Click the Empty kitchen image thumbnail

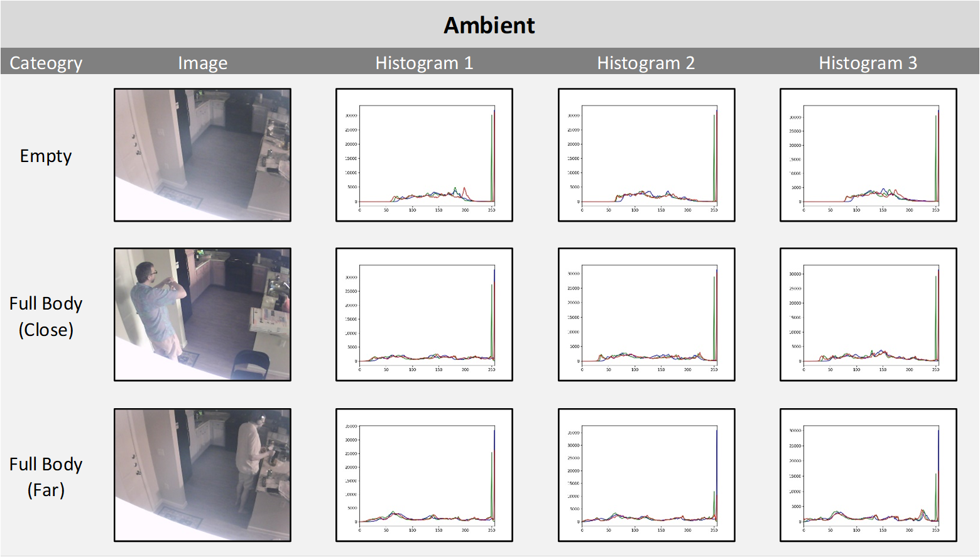coord(202,155)
